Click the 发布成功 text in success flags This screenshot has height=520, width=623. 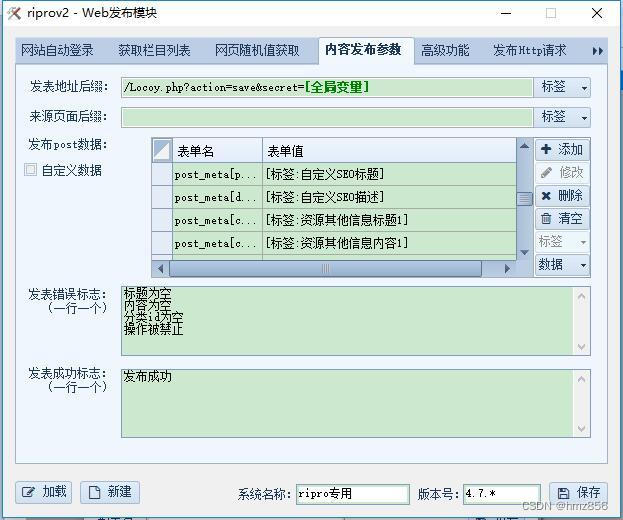(147, 376)
